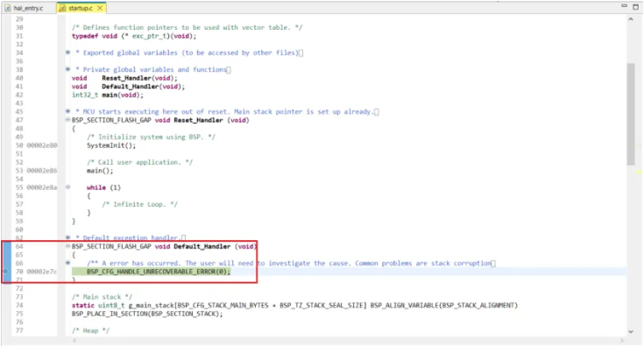Viewport: 644px width, 346px height.
Task: Expand the error has occurred comment
Action: point(67,263)
